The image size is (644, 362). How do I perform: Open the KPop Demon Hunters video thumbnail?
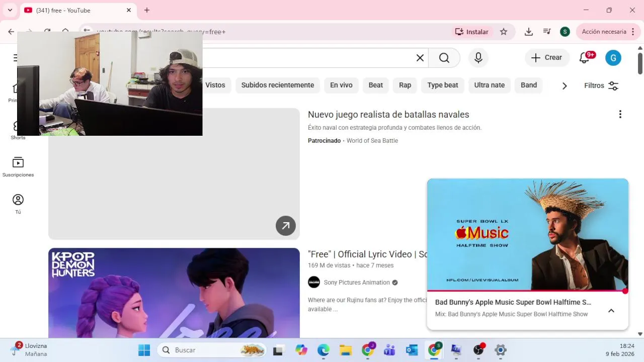(x=174, y=293)
